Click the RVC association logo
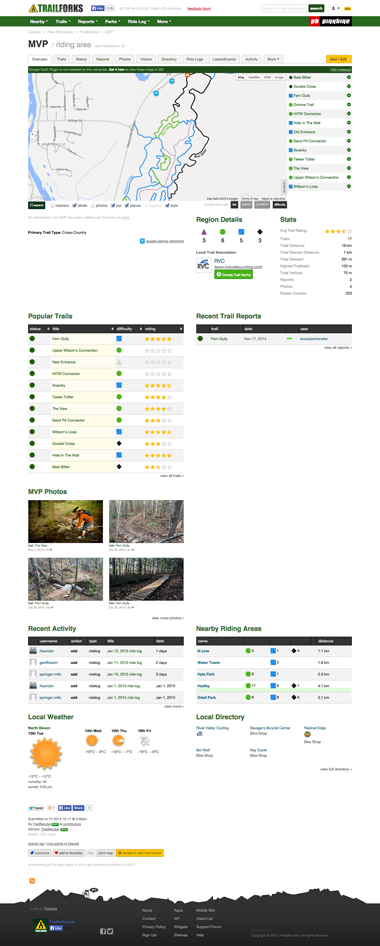Viewport: 380px width, 946px height. [203, 265]
